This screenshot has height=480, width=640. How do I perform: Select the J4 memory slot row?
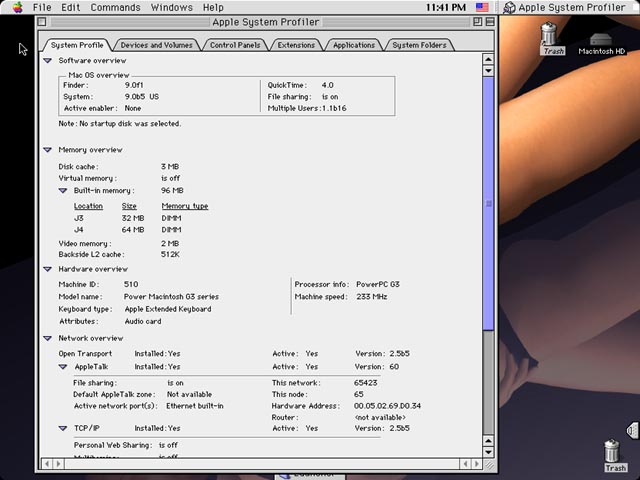[x=128, y=230]
